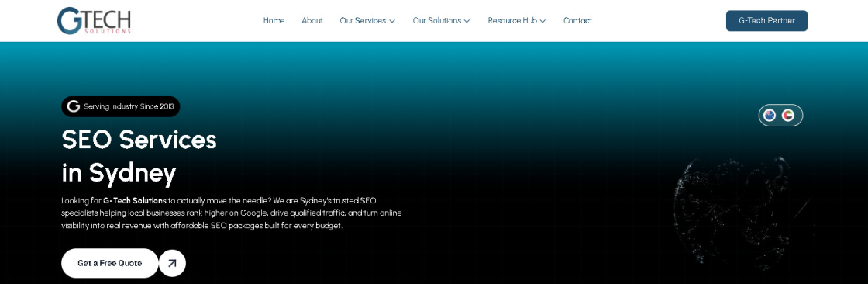Expand the Resource Hub chevron
The height and width of the screenshot is (284, 868).
point(542,21)
